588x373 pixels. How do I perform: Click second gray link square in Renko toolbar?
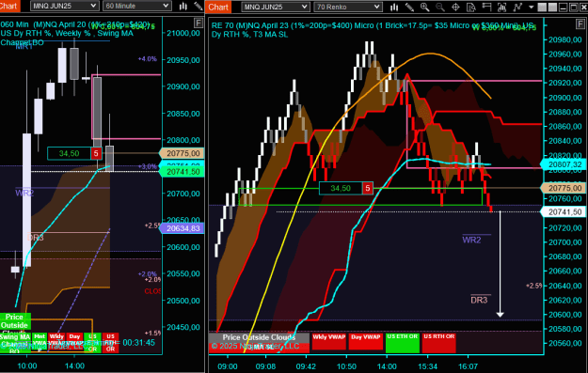pyautogui.click(x=552, y=7)
